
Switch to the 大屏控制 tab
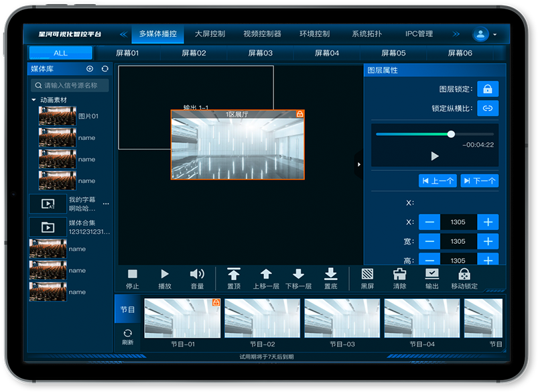coord(210,34)
